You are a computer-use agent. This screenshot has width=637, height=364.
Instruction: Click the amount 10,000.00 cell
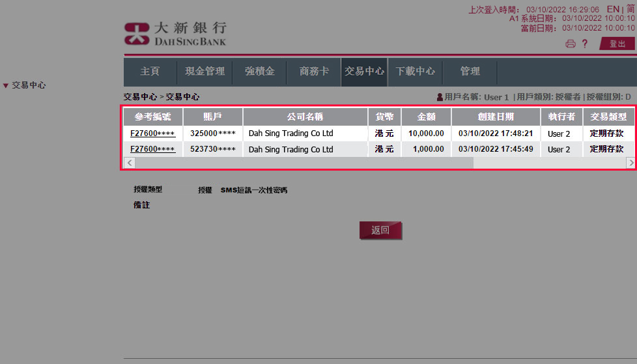point(426,133)
